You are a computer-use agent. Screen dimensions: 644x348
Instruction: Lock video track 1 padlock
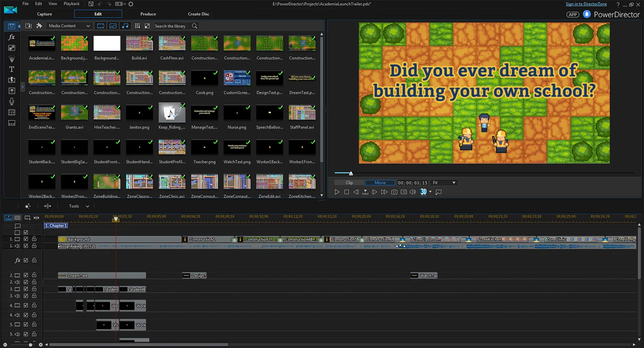point(34,239)
